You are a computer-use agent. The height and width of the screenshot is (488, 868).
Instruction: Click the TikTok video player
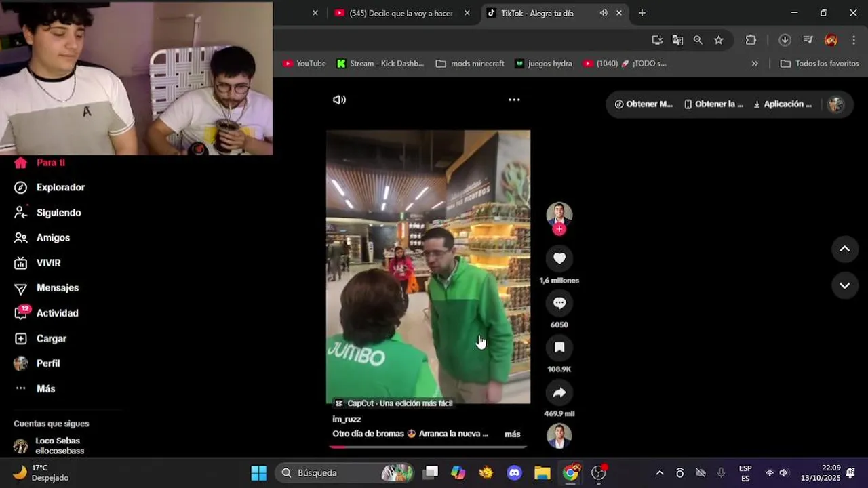click(x=428, y=266)
